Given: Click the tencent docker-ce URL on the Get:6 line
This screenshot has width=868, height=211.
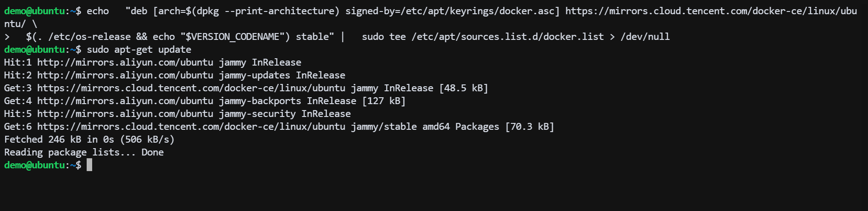Looking at the screenshot, I should coord(191,127).
